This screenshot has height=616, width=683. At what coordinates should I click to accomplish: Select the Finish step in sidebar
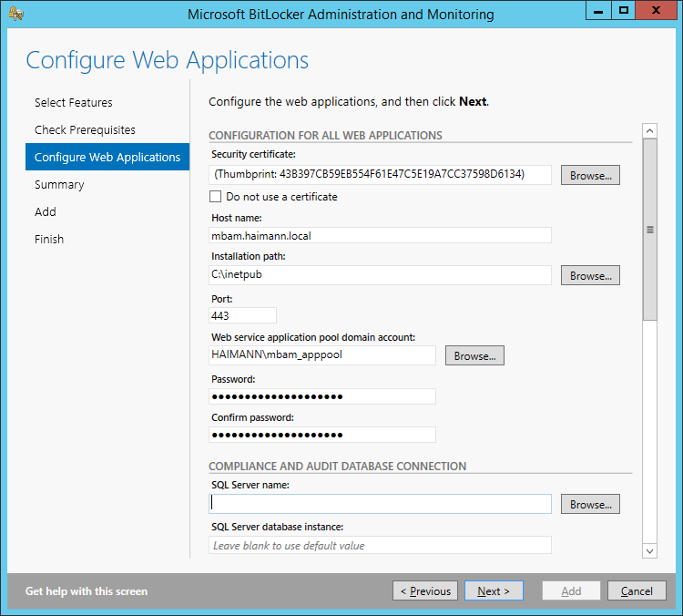coord(49,240)
